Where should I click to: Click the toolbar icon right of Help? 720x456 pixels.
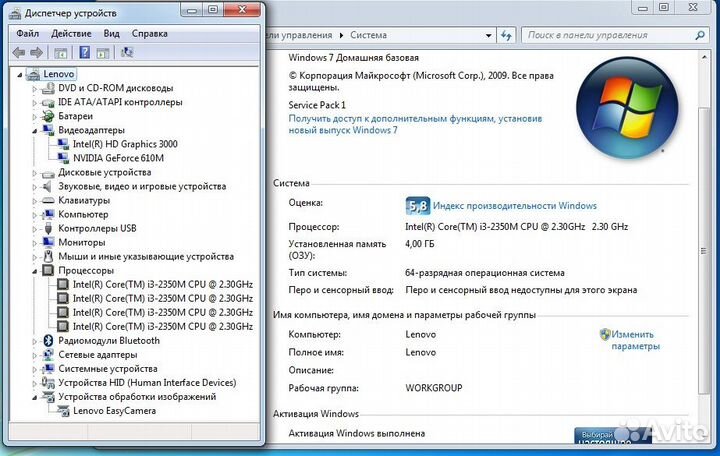103,53
